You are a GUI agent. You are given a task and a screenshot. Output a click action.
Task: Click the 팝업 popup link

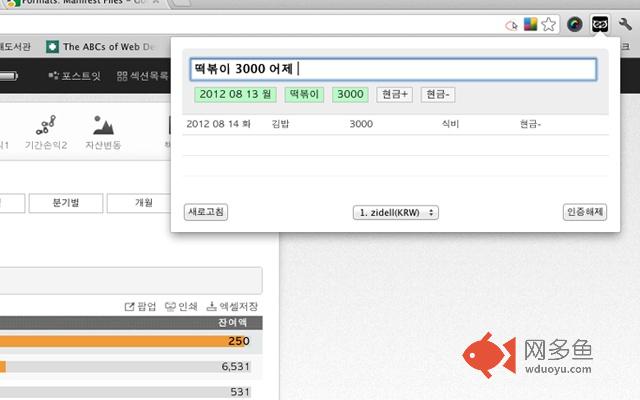tap(140, 307)
